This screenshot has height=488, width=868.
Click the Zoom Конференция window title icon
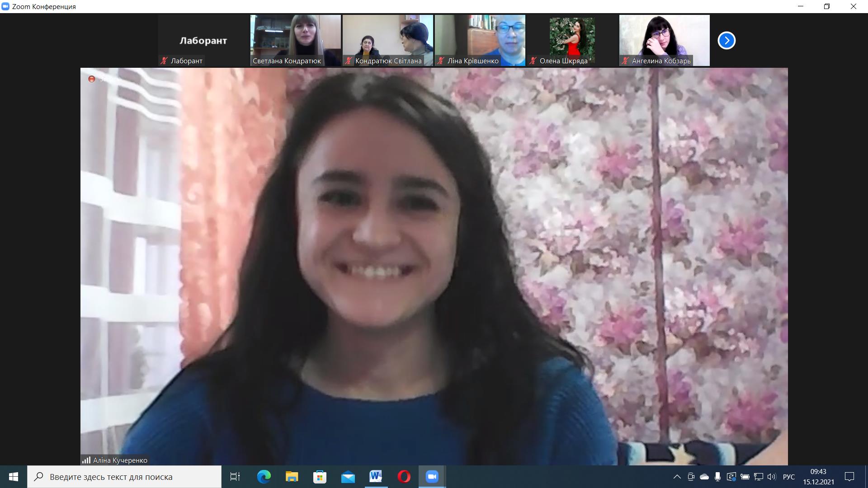[5, 6]
